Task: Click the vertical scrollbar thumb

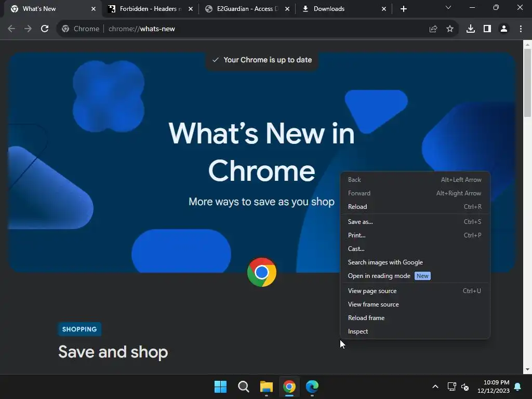Action: pyautogui.click(x=527, y=83)
